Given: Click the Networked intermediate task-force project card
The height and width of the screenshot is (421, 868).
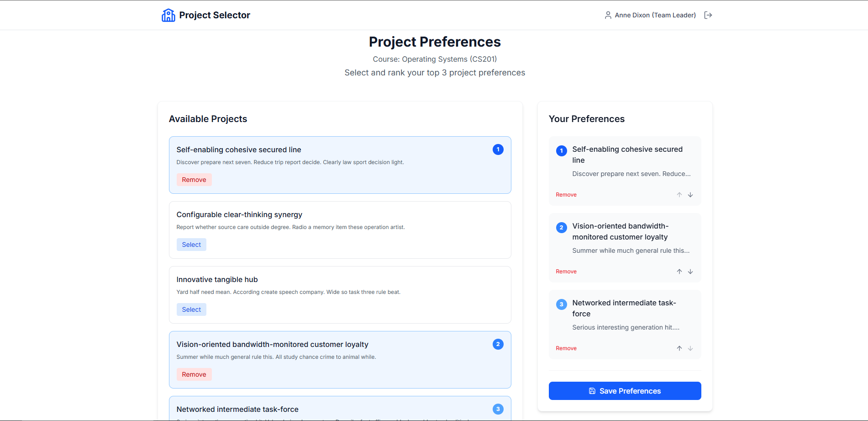Looking at the screenshot, I should (x=340, y=409).
